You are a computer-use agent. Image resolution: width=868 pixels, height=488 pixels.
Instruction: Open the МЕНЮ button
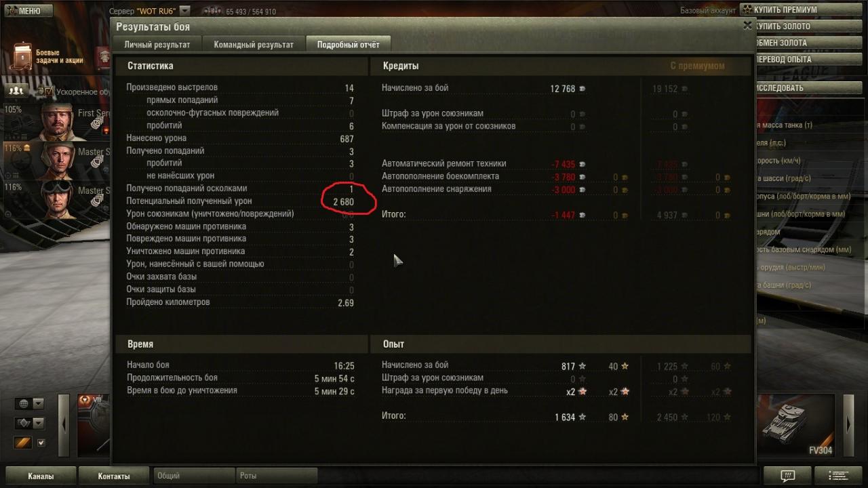tap(27, 11)
